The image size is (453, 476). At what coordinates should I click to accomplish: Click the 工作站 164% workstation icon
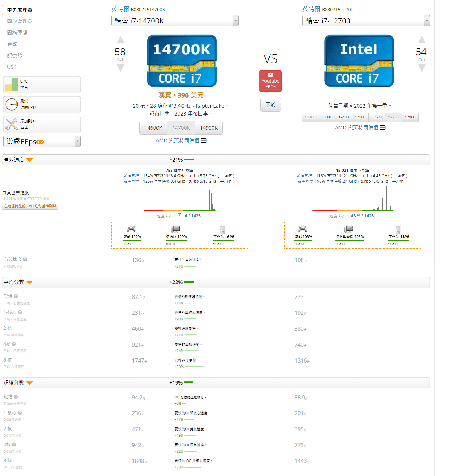(223, 229)
